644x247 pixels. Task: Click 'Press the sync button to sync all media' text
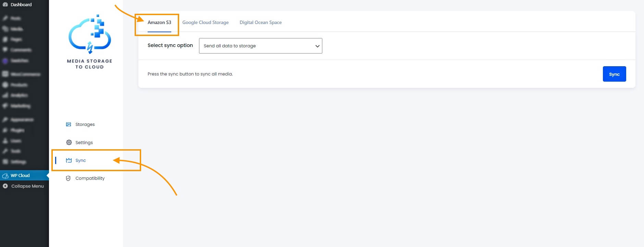(x=190, y=74)
